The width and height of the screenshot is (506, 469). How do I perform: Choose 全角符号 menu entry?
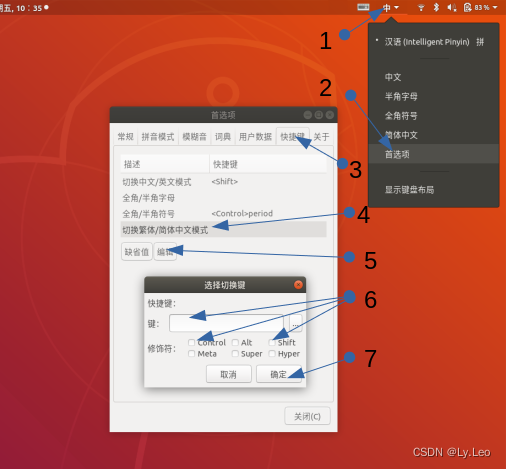[x=433, y=116]
